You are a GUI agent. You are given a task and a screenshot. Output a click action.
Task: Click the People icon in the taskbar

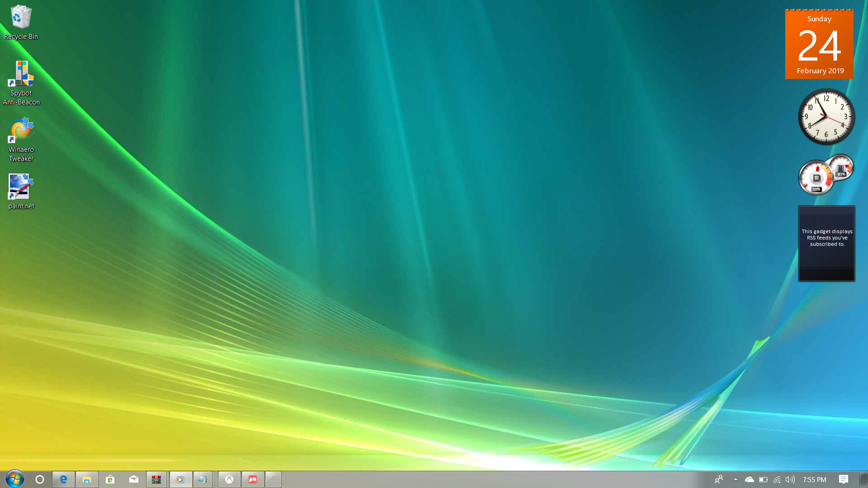point(719,479)
